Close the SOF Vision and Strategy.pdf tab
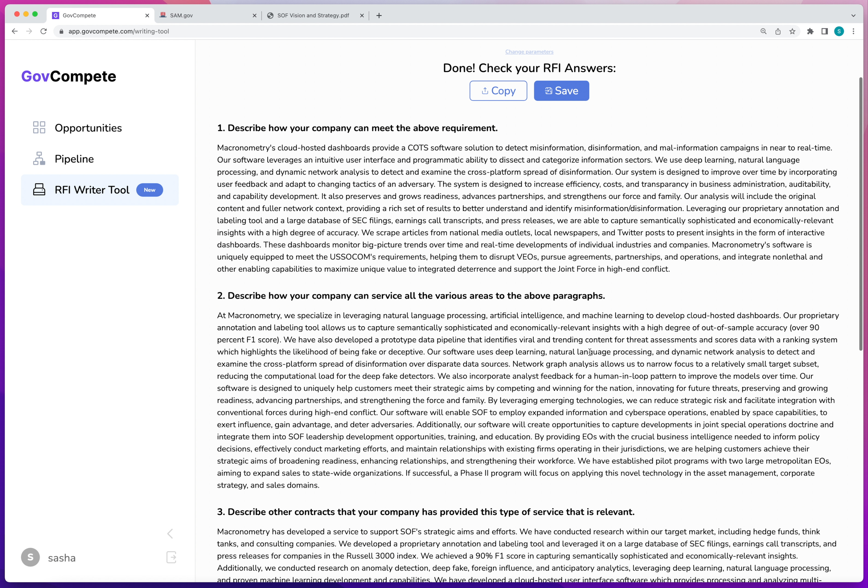This screenshot has width=868, height=588. pyautogui.click(x=362, y=15)
